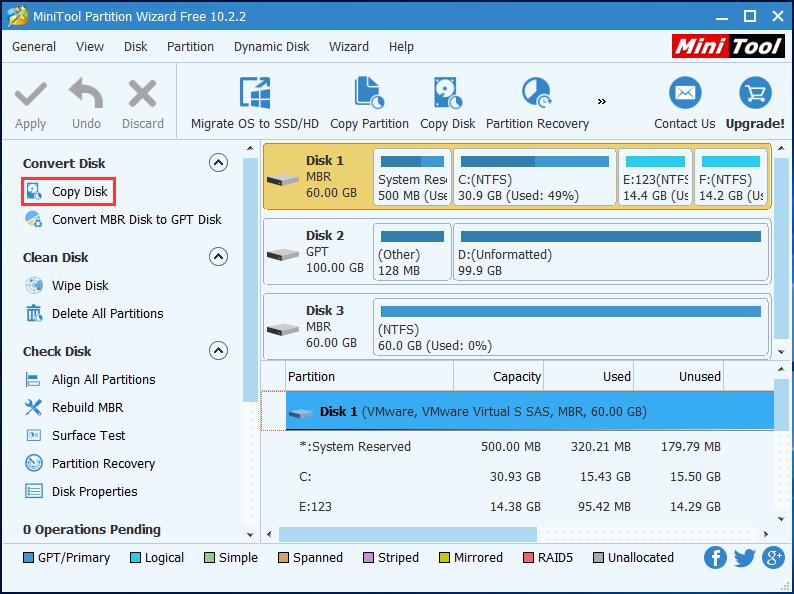
Task: Choose Align All Partitions
Action: pyautogui.click(x=90, y=380)
